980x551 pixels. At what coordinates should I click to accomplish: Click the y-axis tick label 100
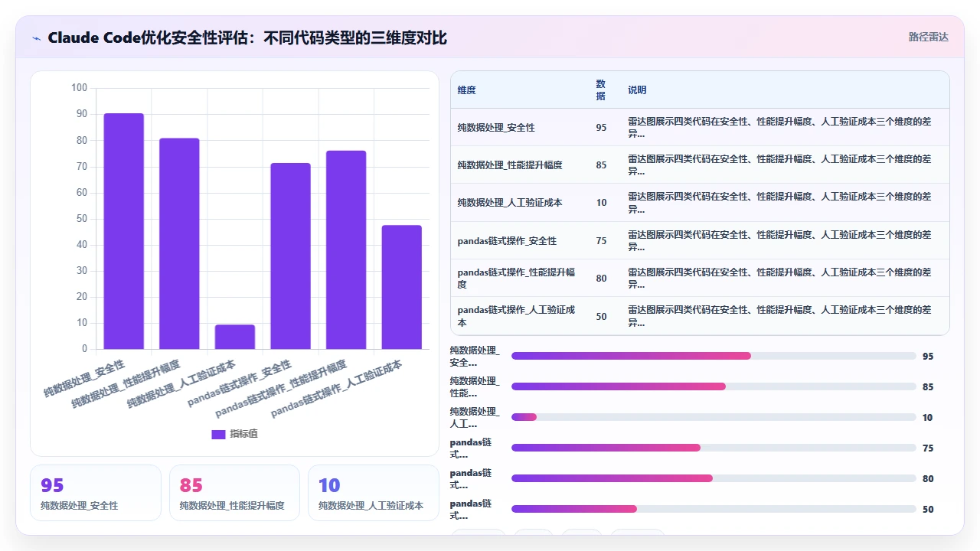tap(79, 88)
